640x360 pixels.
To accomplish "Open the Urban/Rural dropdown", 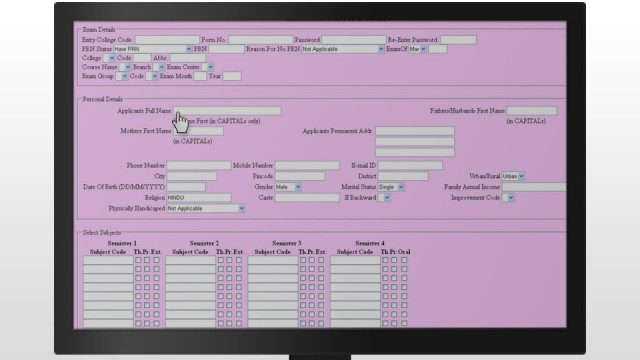I will point(513,176).
